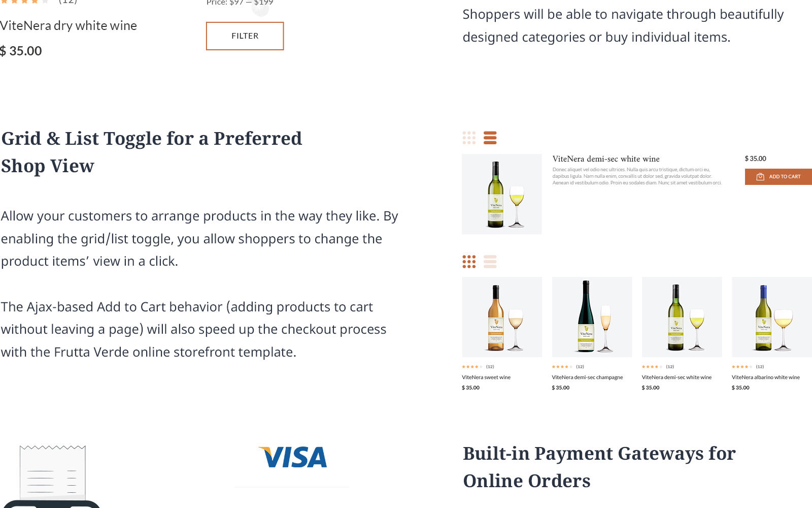Open the ViteNera dry white wine title link
The width and height of the screenshot is (812, 508).
pos(69,25)
